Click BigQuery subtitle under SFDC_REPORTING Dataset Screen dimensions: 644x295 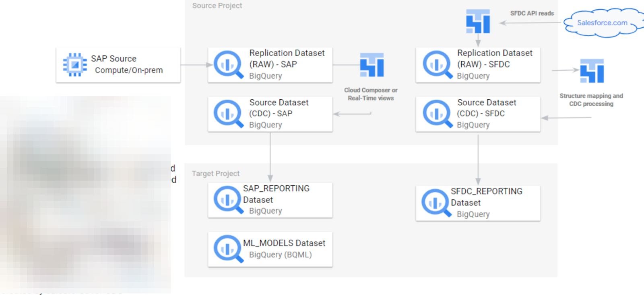point(473,214)
